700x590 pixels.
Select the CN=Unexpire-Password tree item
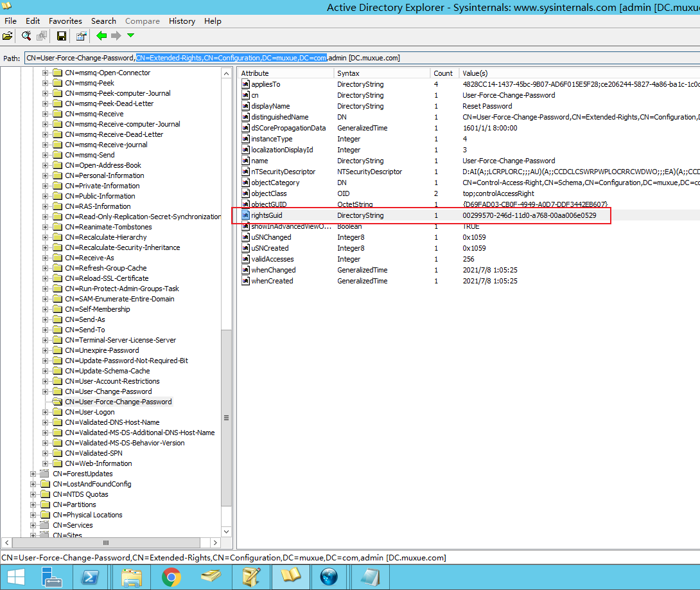[101, 350]
